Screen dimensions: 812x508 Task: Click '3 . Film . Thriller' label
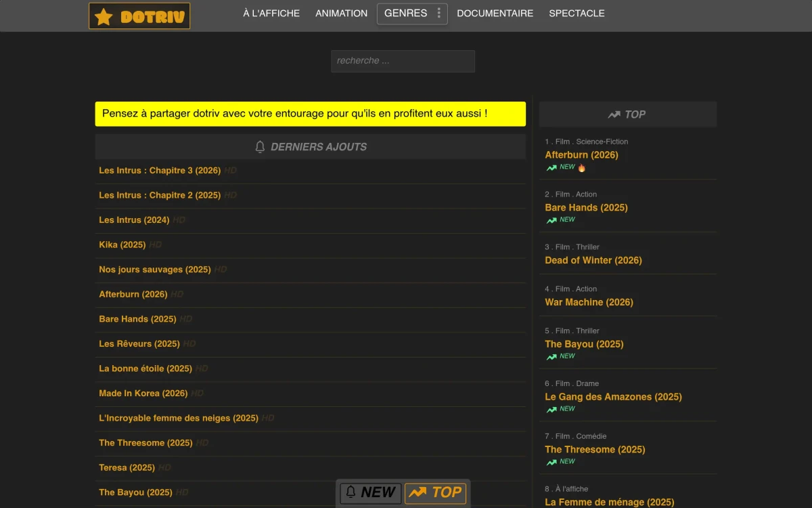[x=572, y=247]
